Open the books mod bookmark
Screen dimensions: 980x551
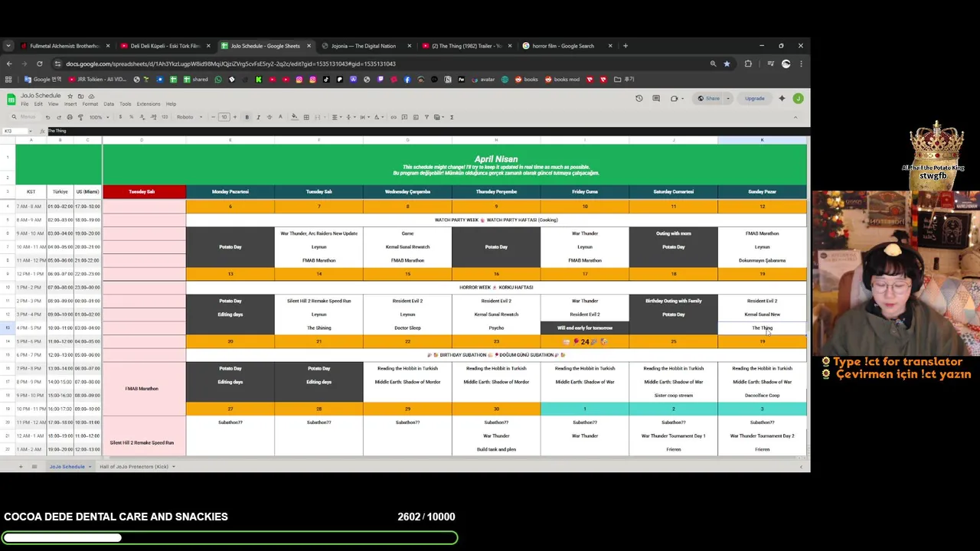[561, 80]
